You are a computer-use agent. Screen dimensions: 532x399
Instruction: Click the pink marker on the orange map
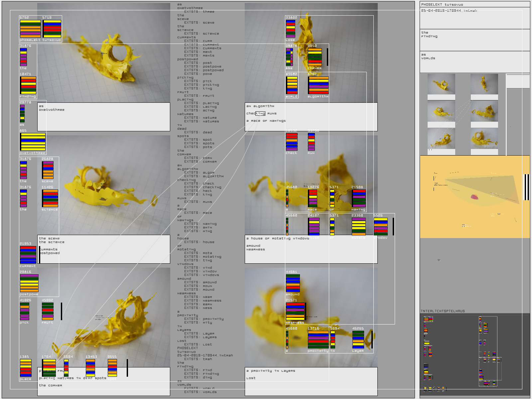474,197
